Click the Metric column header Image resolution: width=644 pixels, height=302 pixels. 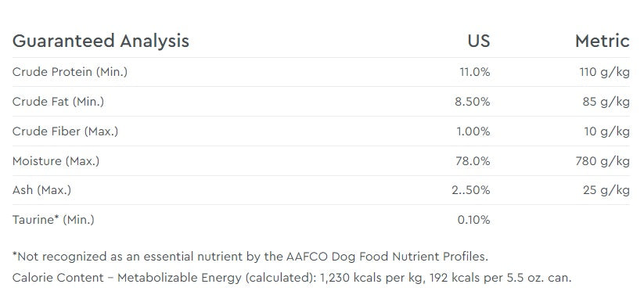point(602,41)
